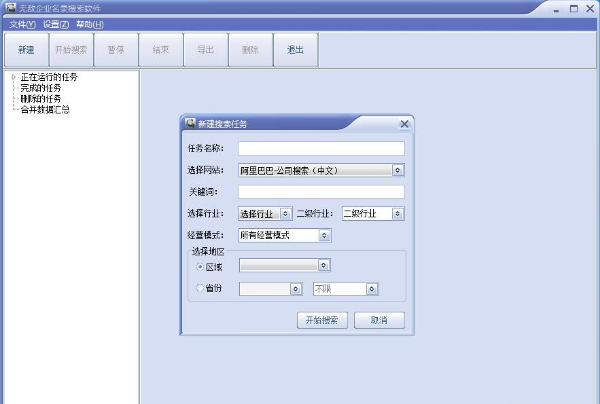600x404 pixels.
Task: Open the 选择网站 dropdown list
Action: pyautogui.click(x=398, y=170)
